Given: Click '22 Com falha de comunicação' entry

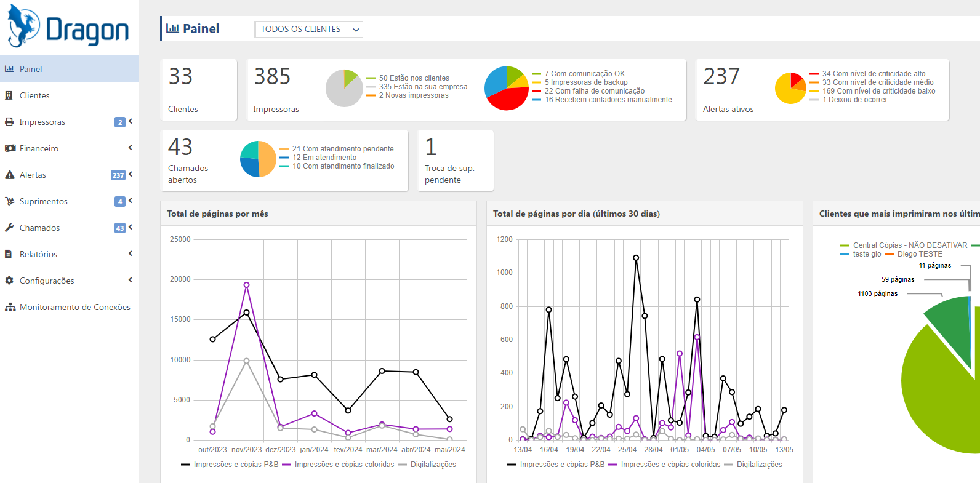Looking at the screenshot, I should coord(588,91).
